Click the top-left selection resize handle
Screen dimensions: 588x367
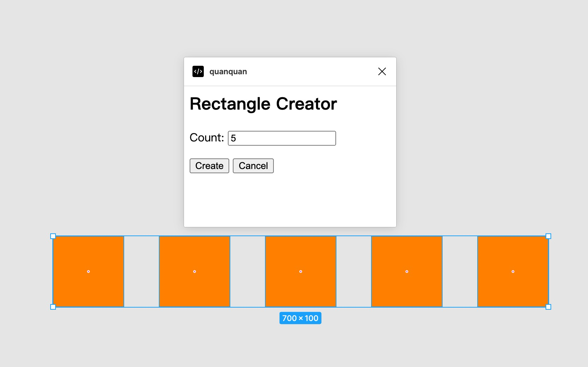[x=53, y=236]
